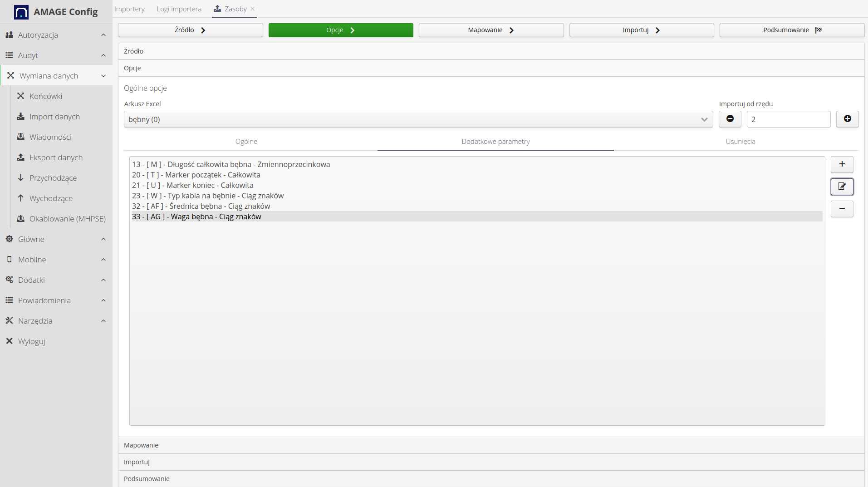The image size is (868, 487).
Task: Select Wychodzące in the sidebar
Action: point(51,198)
